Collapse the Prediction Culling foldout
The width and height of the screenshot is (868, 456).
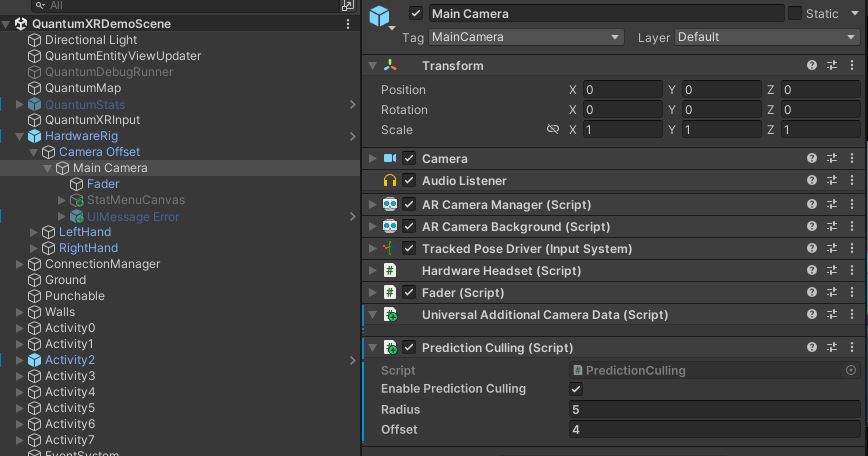(373, 347)
